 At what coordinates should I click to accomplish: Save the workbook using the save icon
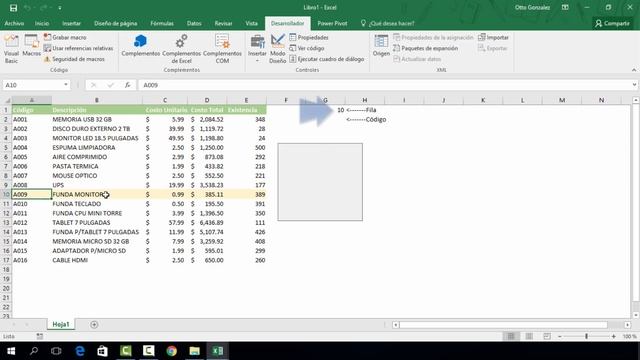pos(13,8)
